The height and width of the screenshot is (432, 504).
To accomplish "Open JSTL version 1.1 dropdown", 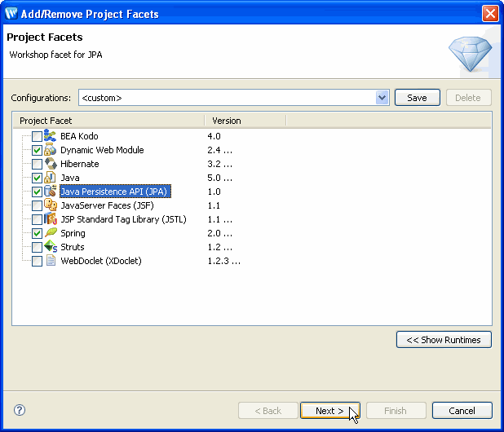I will tap(228, 220).
